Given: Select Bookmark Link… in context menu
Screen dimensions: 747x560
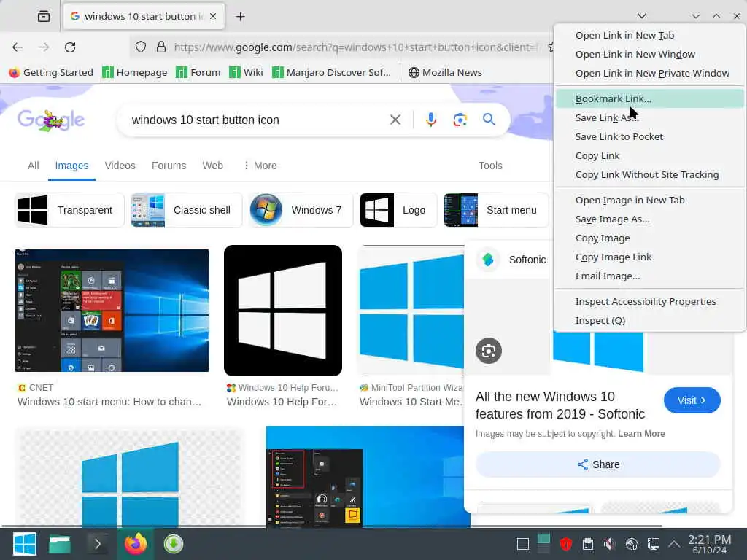Looking at the screenshot, I should (x=649, y=98).
